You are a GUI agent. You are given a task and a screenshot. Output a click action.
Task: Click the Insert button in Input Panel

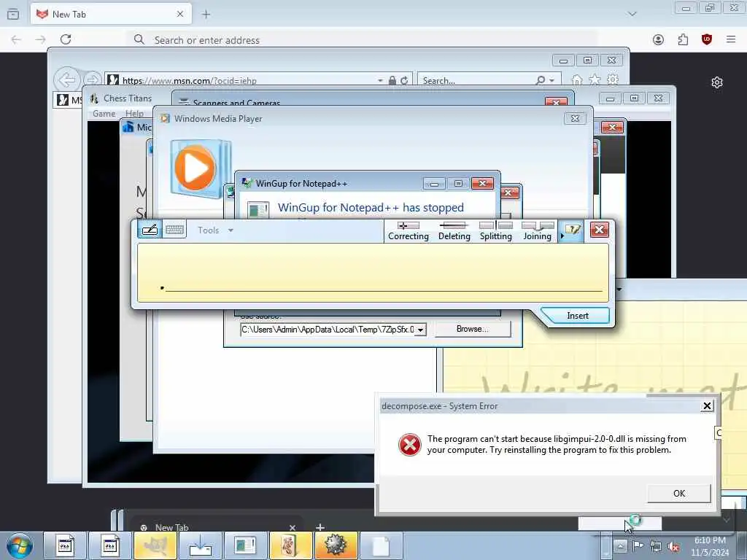578,316
